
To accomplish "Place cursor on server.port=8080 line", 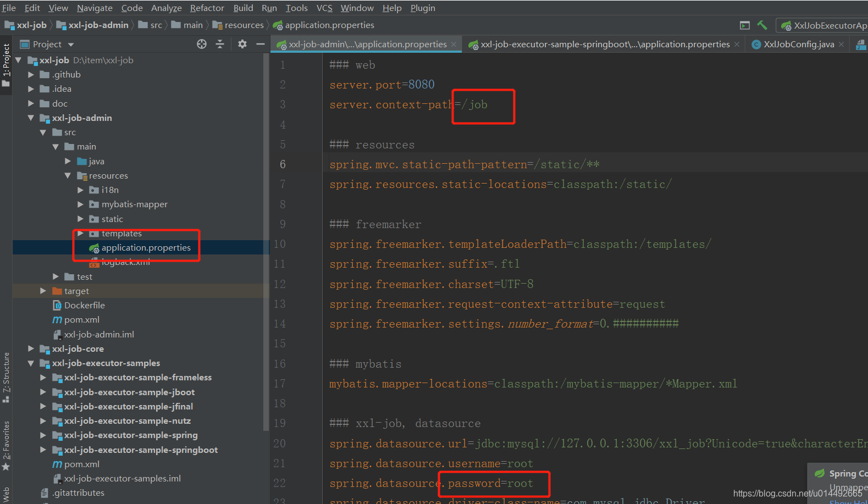I will point(382,85).
